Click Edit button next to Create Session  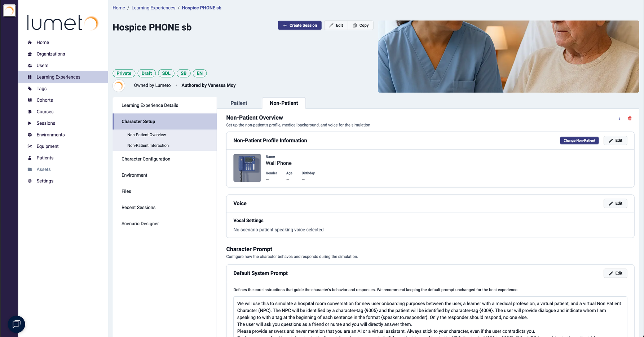[x=336, y=25]
